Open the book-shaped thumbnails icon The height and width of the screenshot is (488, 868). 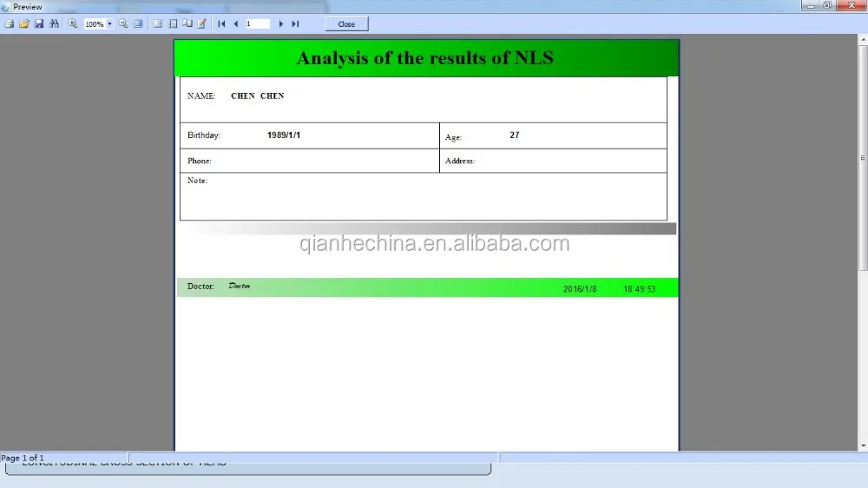(x=187, y=23)
